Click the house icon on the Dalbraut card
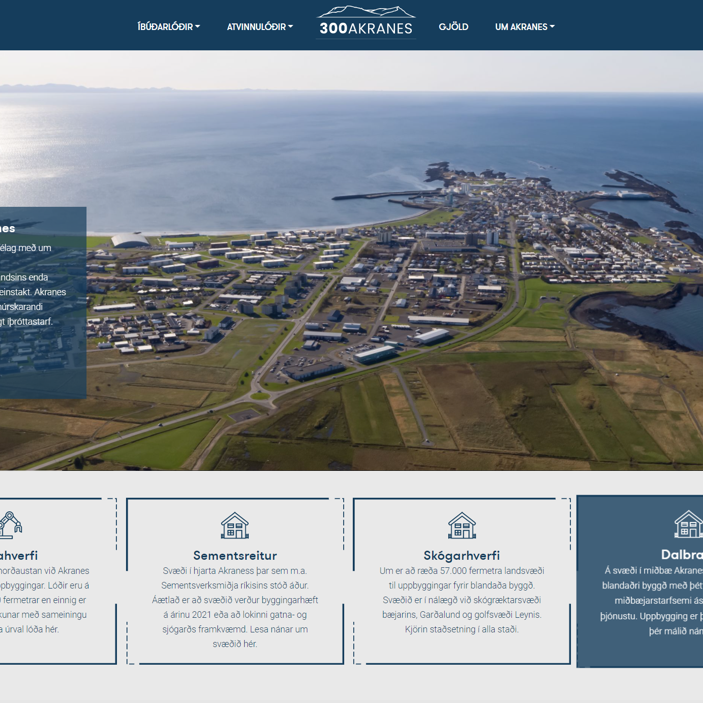The image size is (703, 703). pos(688,523)
